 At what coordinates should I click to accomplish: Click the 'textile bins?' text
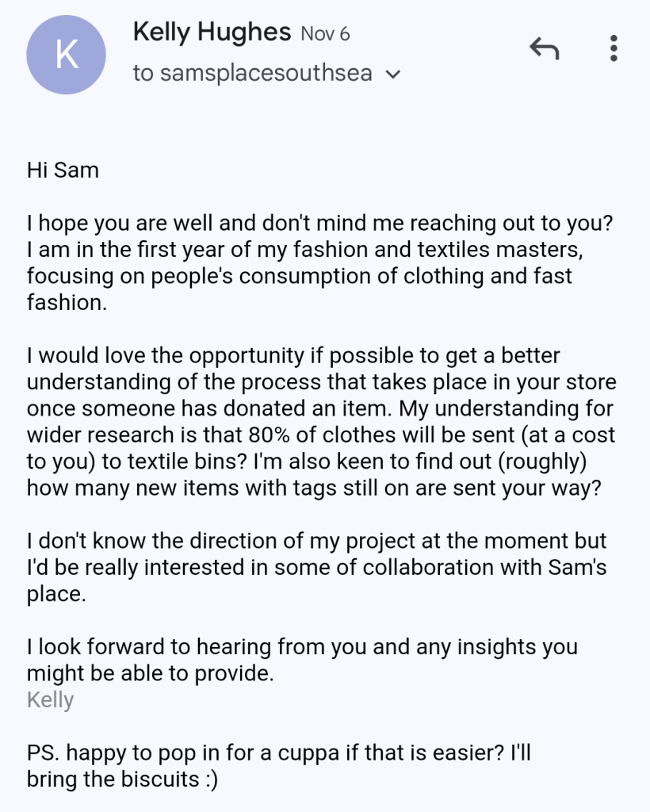pos(163,461)
